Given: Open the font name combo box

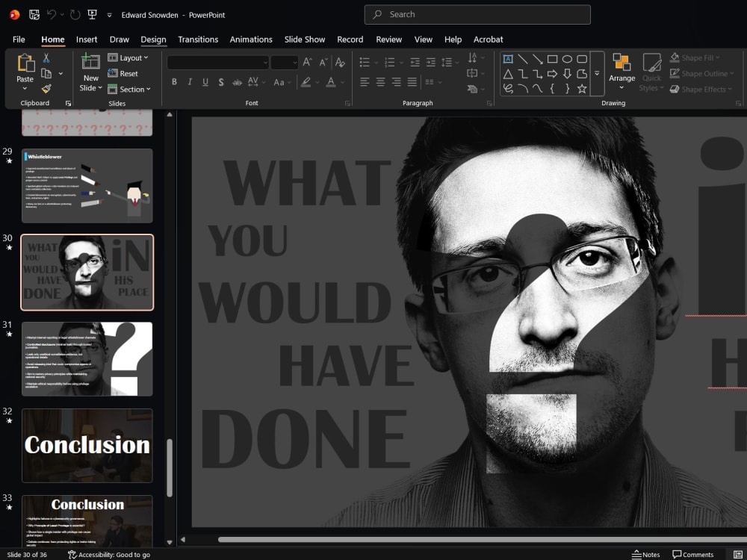Looking at the screenshot, I should pos(217,63).
